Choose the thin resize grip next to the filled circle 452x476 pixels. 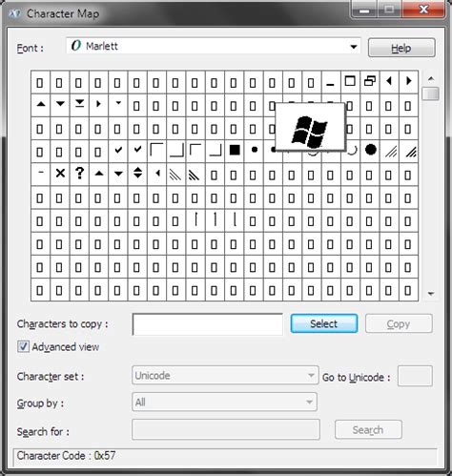(390, 151)
